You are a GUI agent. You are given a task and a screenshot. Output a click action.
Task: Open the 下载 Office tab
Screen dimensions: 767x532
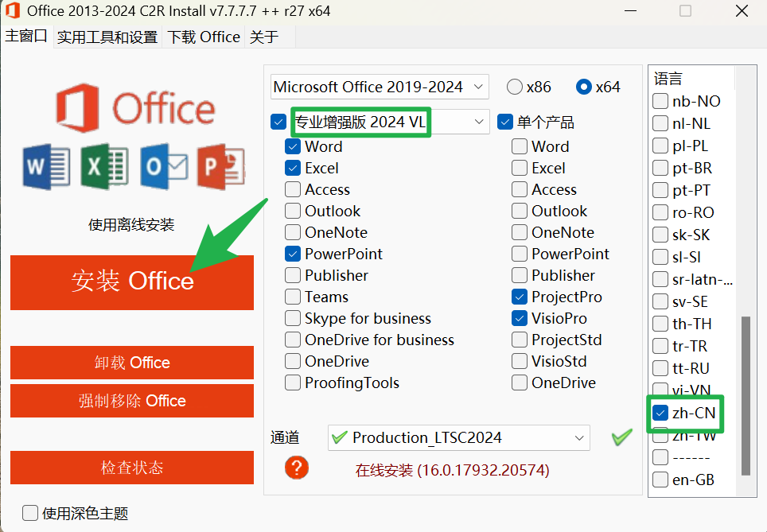(x=203, y=37)
